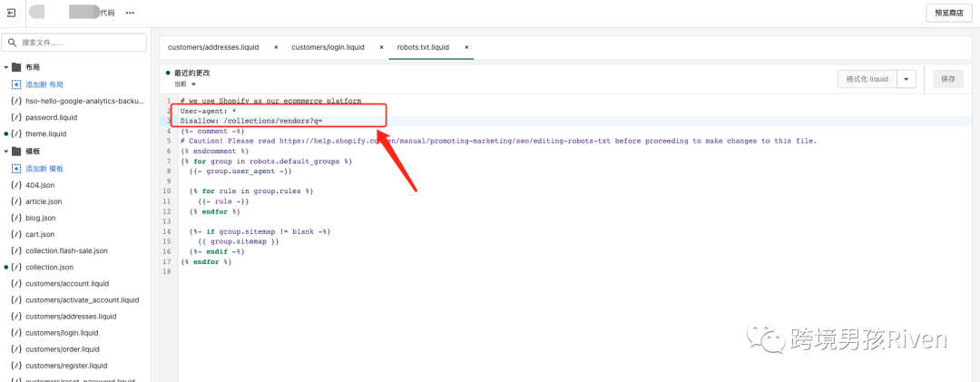The image size is (980, 382).
Task: Click the 保存 save button
Action: 947,79
